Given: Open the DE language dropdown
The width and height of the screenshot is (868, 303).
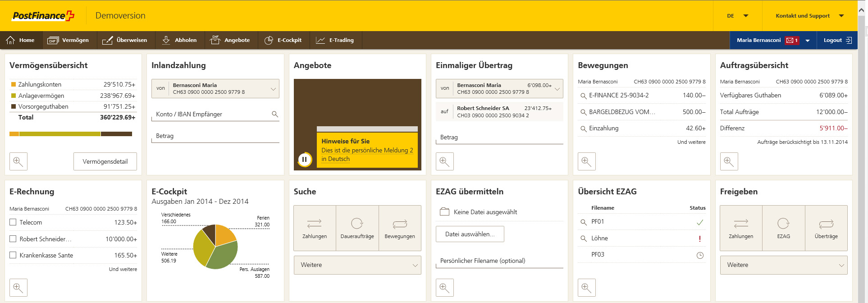Looking at the screenshot, I should (x=737, y=16).
